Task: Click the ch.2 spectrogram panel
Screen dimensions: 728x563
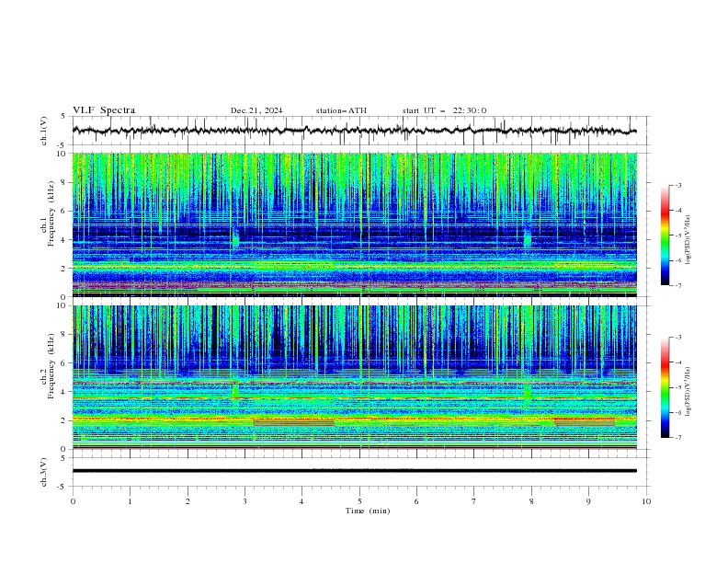Action: click(x=354, y=377)
